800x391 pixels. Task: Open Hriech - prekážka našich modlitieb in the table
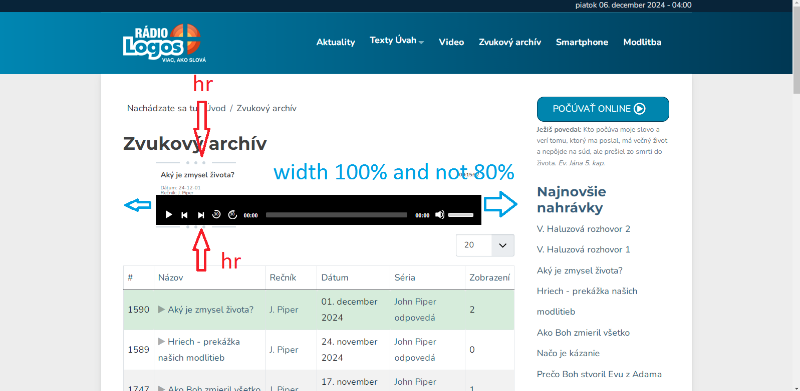point(199,350)
